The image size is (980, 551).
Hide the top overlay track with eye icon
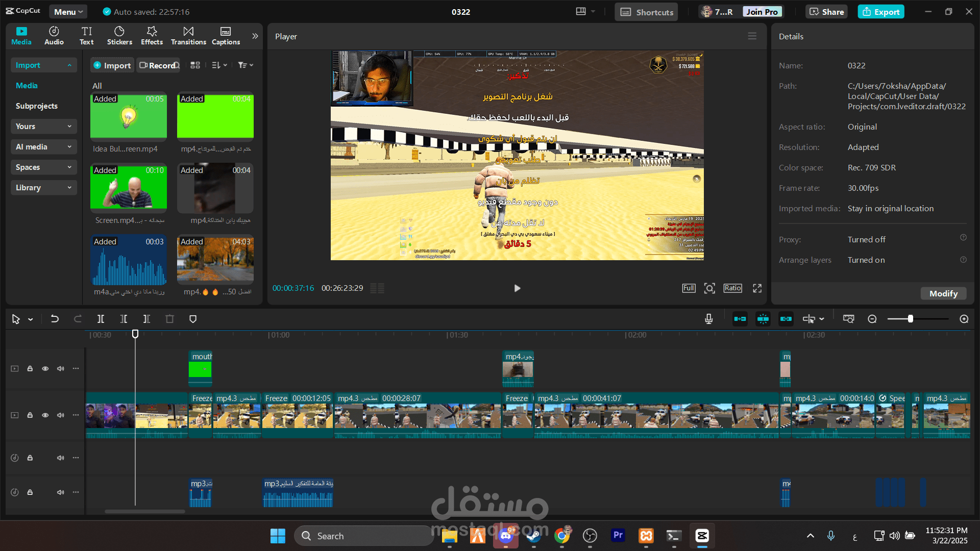click(45, 368)
